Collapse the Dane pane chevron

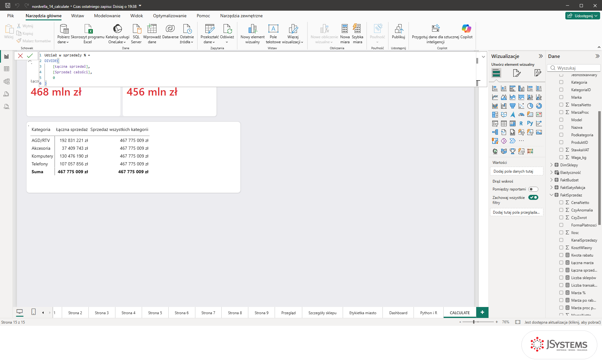click(x=597, y=56)
